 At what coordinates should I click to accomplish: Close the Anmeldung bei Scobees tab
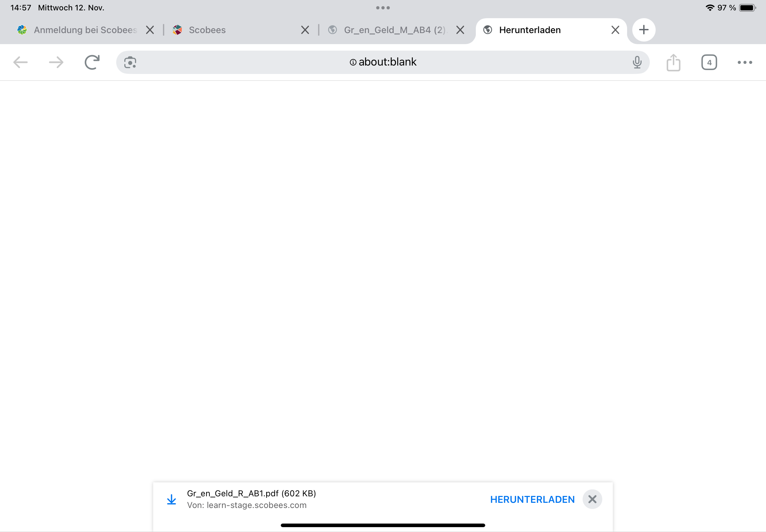point(150,30)
